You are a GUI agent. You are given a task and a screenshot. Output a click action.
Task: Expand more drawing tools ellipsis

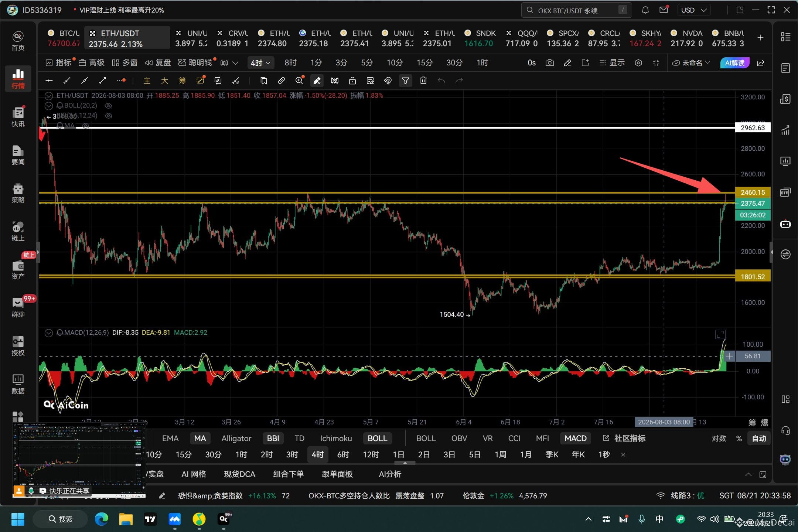(121, 81)
